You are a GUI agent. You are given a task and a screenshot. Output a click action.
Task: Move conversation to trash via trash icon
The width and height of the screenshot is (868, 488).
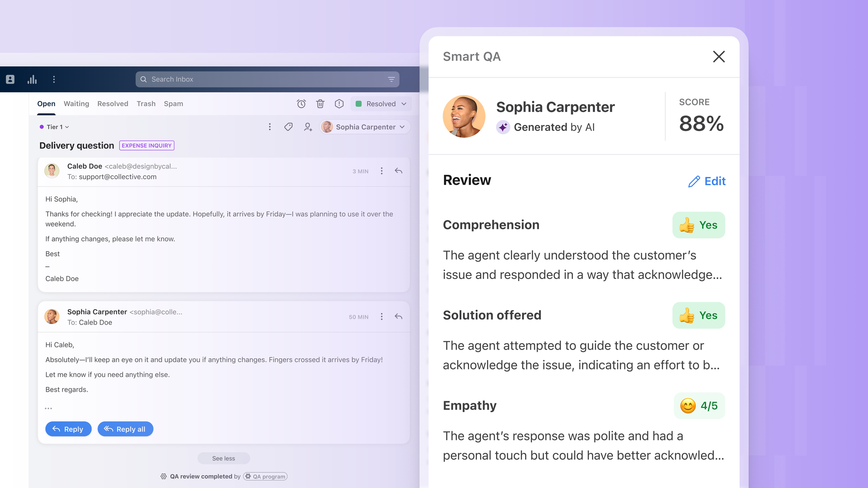[x=320, y=104]
